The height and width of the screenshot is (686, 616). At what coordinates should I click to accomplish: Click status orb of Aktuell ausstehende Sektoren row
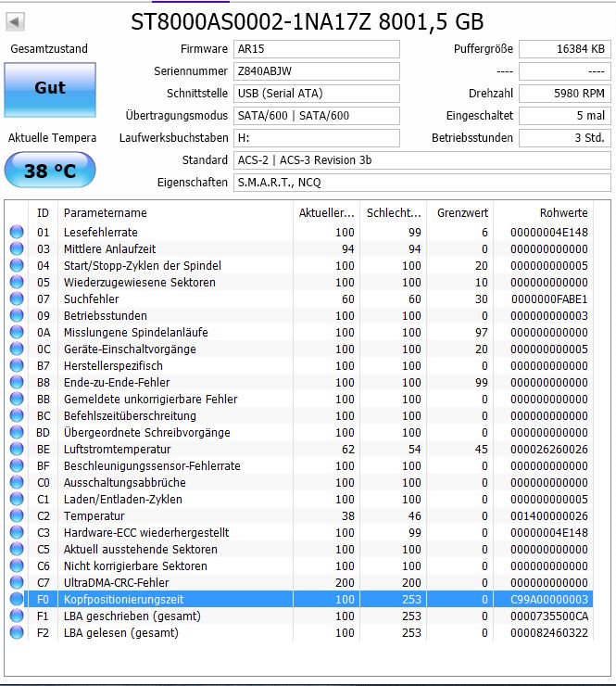[17, 549]
